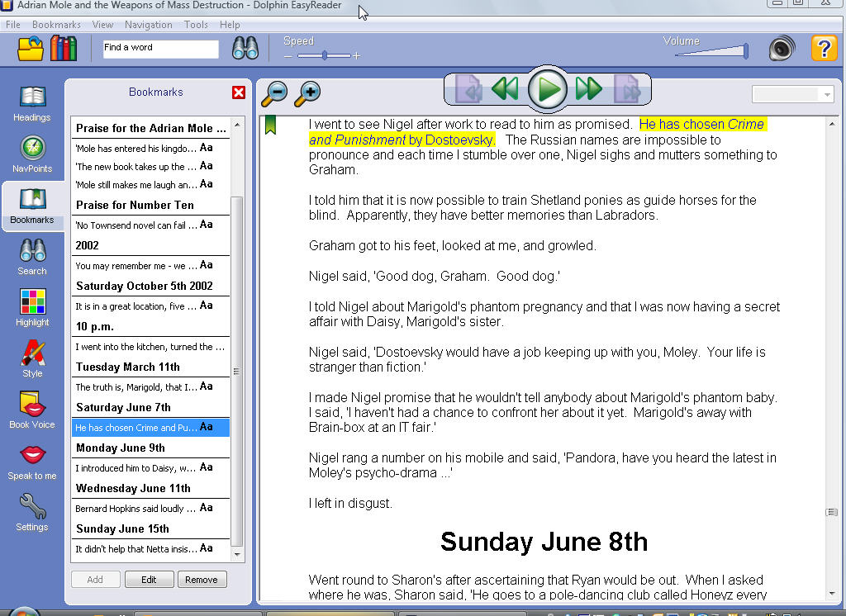Open the Help question mark icon
Viewport: 846px width, 616px height.
(x=824, y=49)
